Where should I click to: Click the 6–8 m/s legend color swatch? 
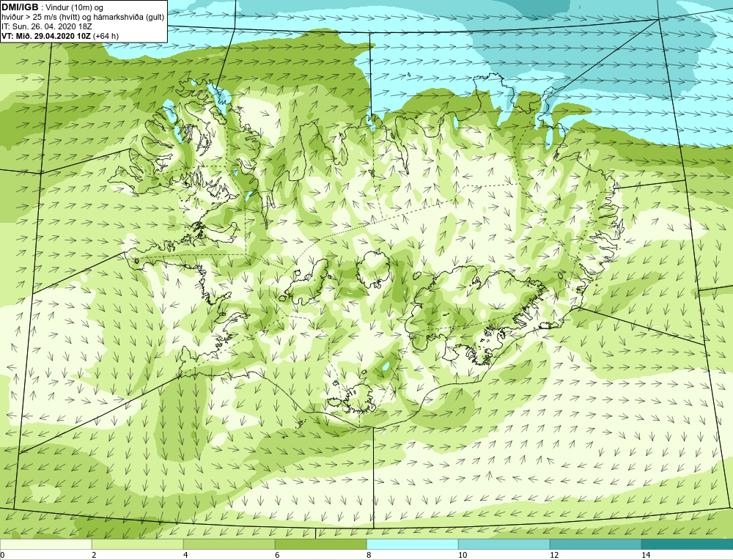pyautogui.click(x=321, y=544)
